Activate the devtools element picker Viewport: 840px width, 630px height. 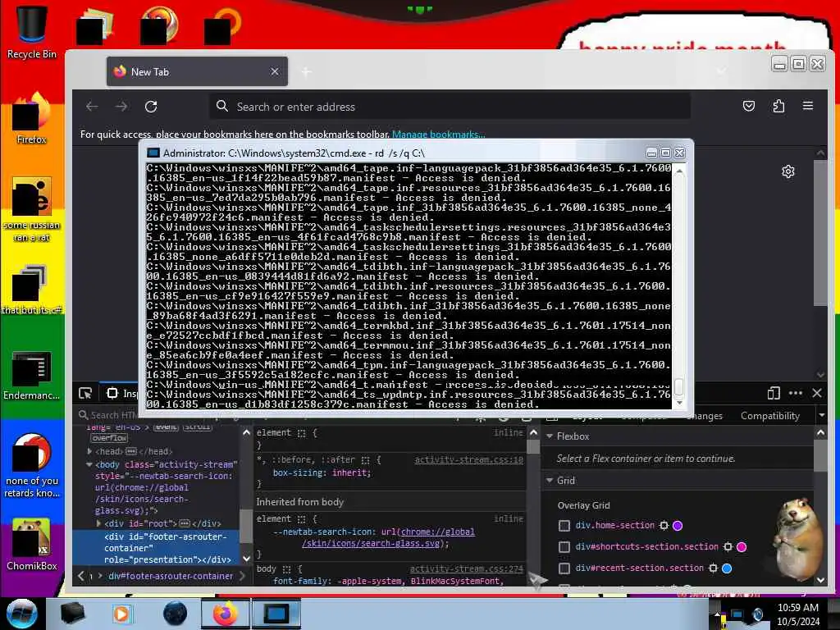pyautogui.click(x=85, y=393)
